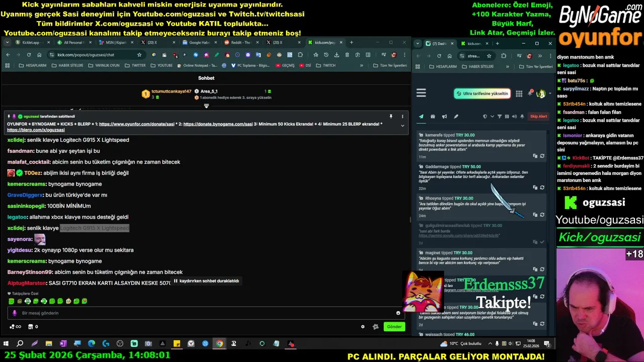
Task: Switch to the Google Haberler tab
Action: click(199, 43)
